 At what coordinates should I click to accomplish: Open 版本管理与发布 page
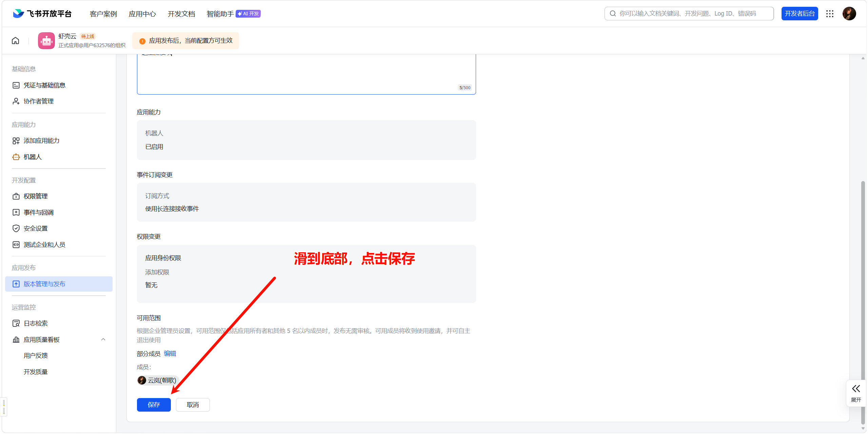(44, 284)
